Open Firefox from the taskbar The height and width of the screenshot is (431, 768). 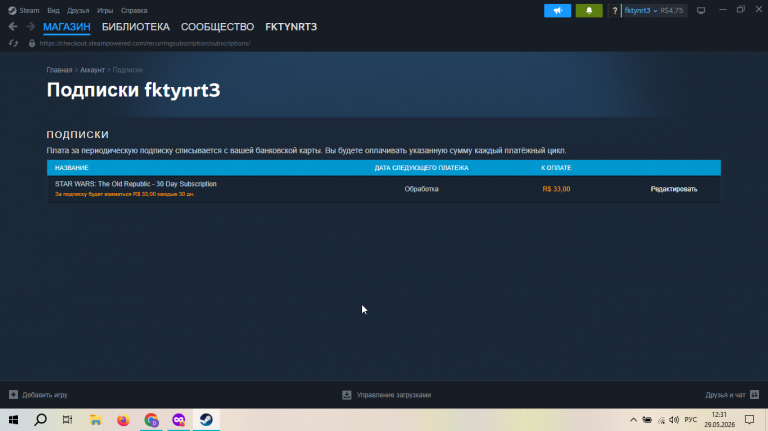coord(123,420)
